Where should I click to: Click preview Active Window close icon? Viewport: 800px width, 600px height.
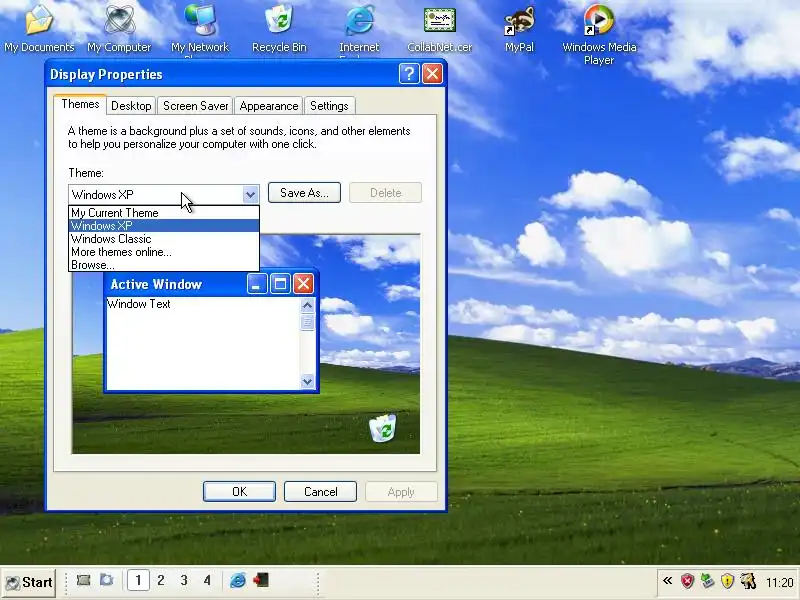pos(304,284)
